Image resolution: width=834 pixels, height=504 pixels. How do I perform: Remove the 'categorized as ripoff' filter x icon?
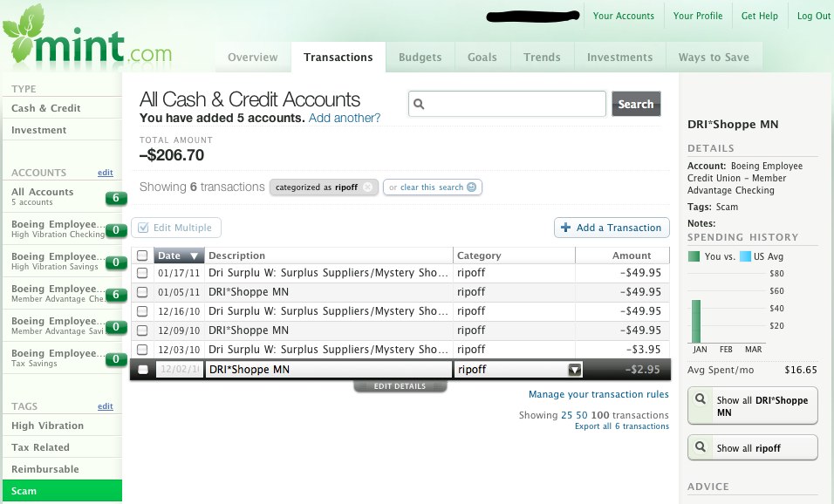pos(367,187)
